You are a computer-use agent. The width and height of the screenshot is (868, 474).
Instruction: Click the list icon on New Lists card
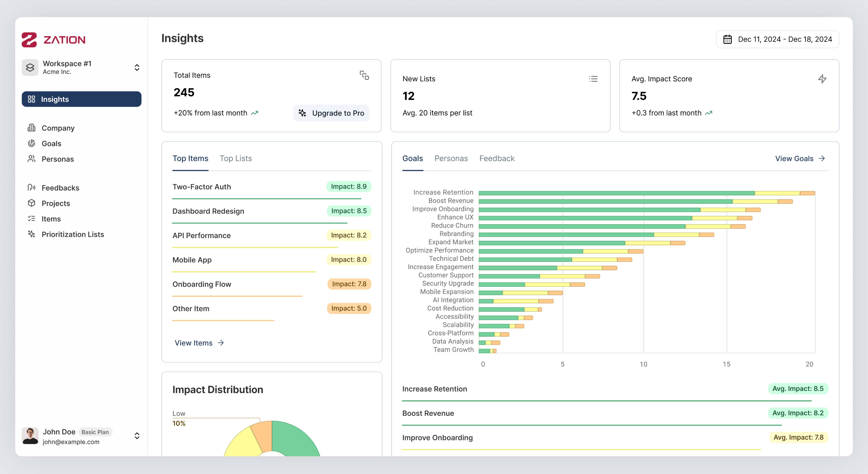point(593,79)
